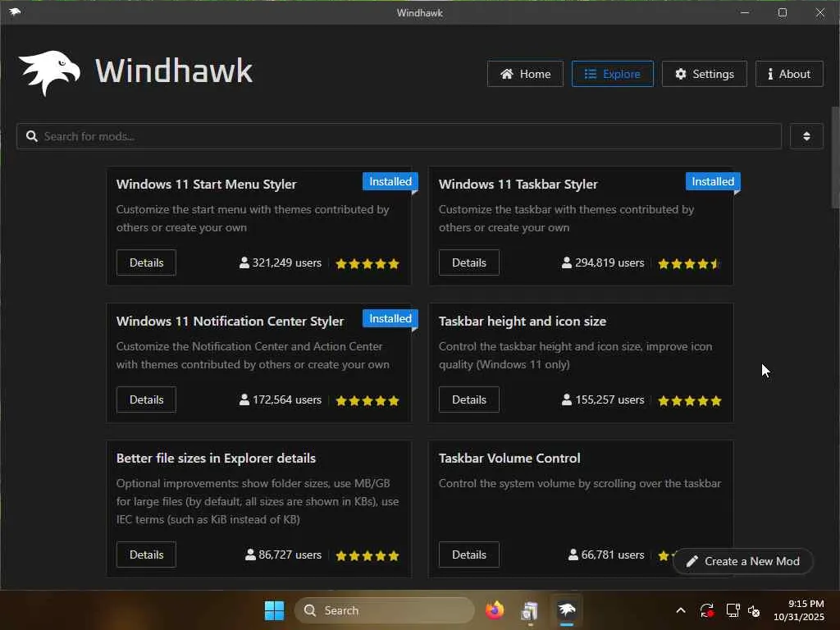Click Windows 11 Start Menu Styler title
Image resolution: width=840 pixels, height=630 pixels.
pos(206,185)
